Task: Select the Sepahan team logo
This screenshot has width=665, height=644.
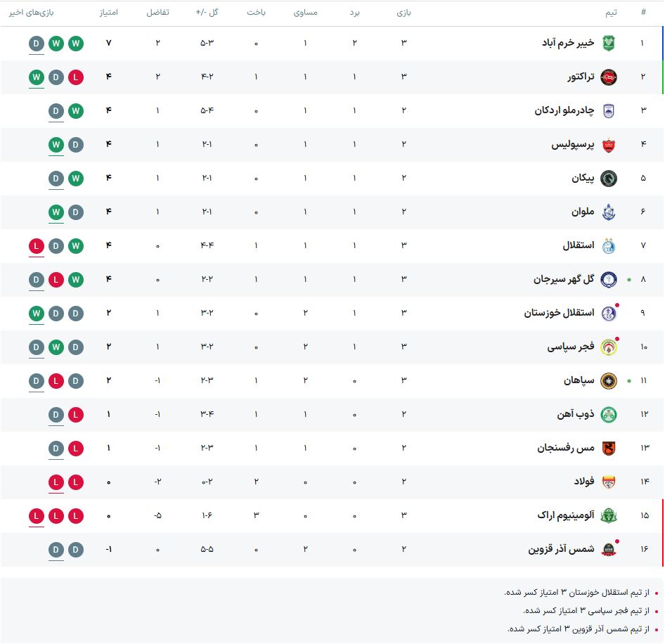Action: coord(609,380)
